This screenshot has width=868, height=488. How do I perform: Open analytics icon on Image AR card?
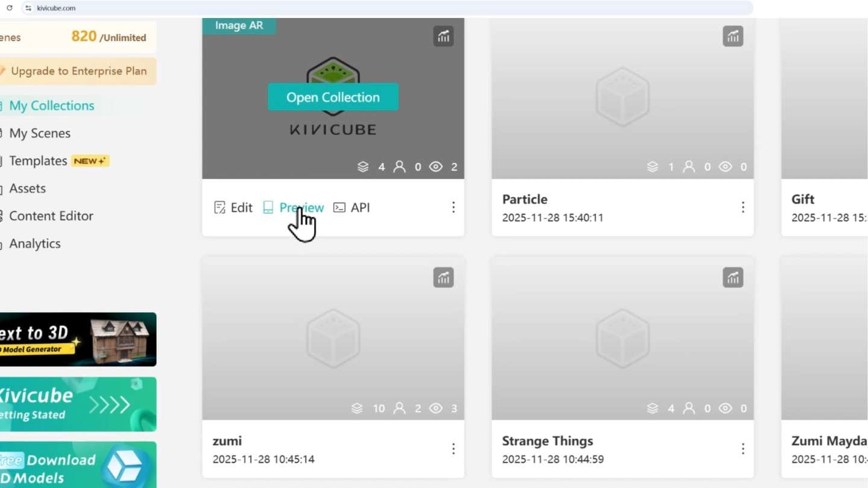pyautogui.click(x=443, y=37)
